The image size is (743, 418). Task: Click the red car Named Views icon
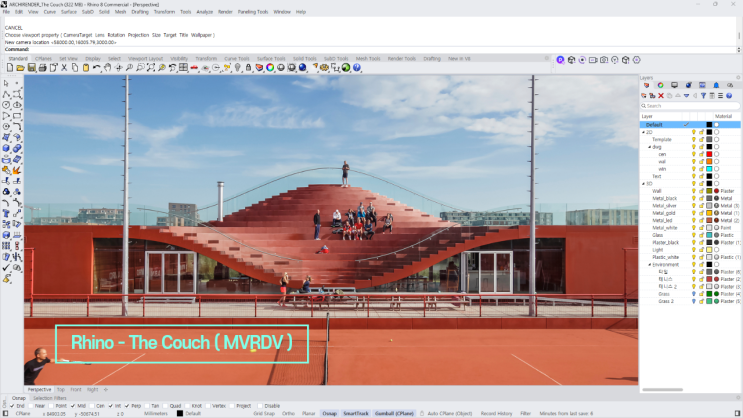click(194, 68)
